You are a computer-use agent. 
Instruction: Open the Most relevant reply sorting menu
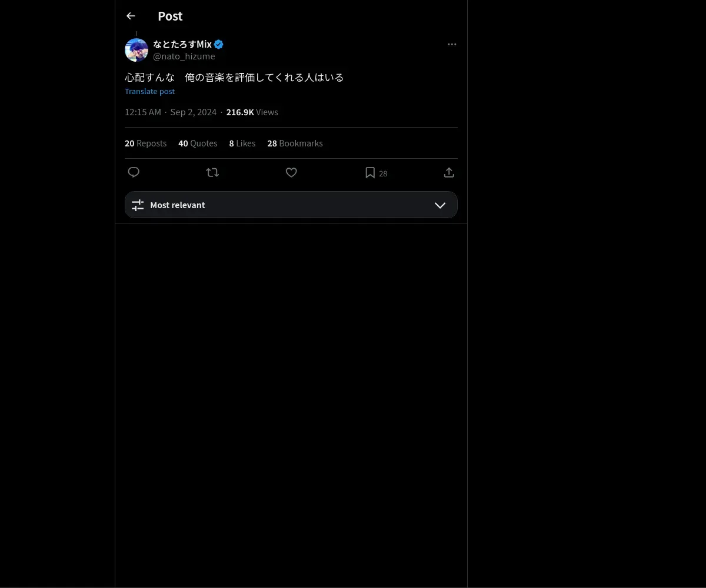[x=291, y=205]
